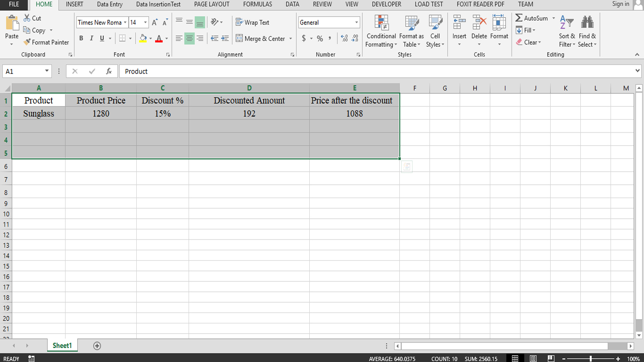Toggle Wrap Text
This screenshot has width=644, height=362.
(x=253, y=22)
